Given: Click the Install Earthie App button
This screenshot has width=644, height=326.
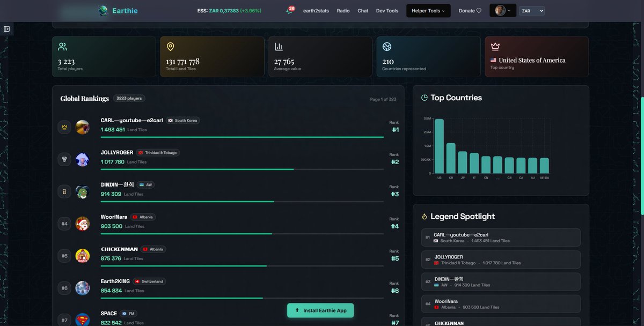Looking at the screenshot, I should point(320,310).
